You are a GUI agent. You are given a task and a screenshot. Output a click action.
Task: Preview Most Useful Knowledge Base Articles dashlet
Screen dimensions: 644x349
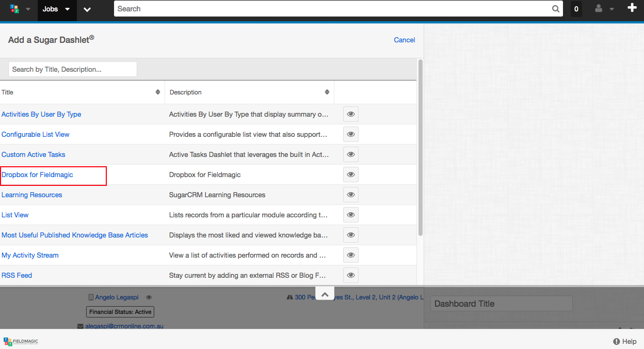pos(351,235)
